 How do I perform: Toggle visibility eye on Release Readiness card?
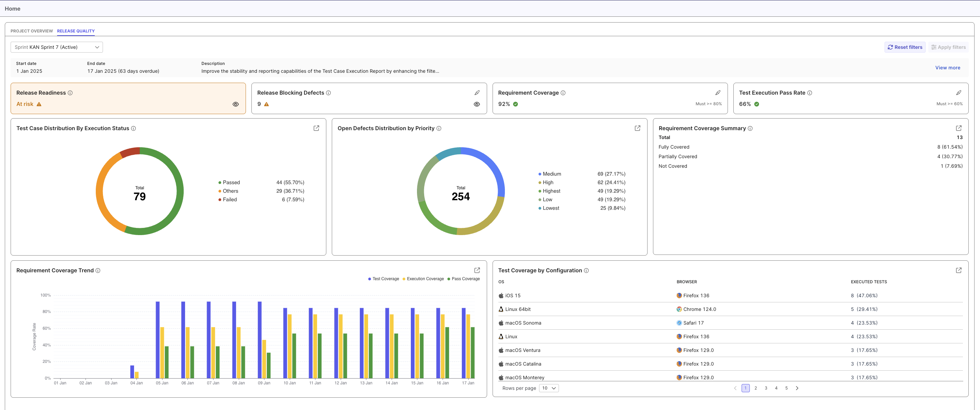235,104
